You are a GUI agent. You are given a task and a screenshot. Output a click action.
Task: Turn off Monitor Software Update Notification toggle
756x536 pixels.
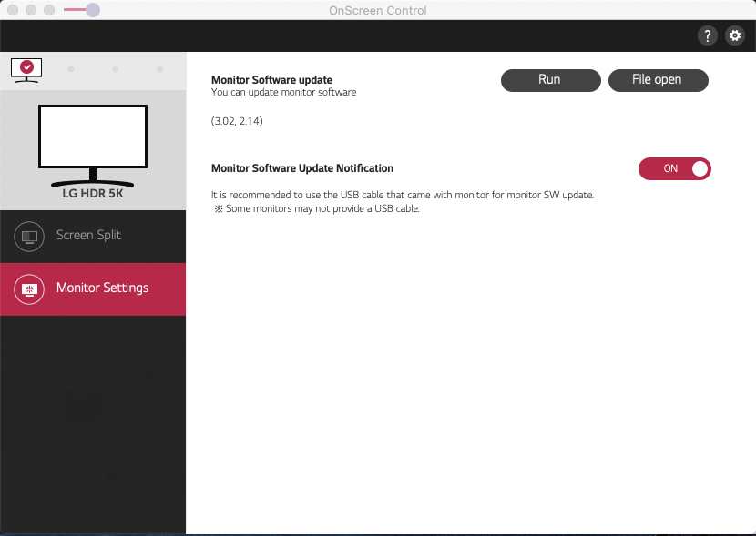[675, 168]
